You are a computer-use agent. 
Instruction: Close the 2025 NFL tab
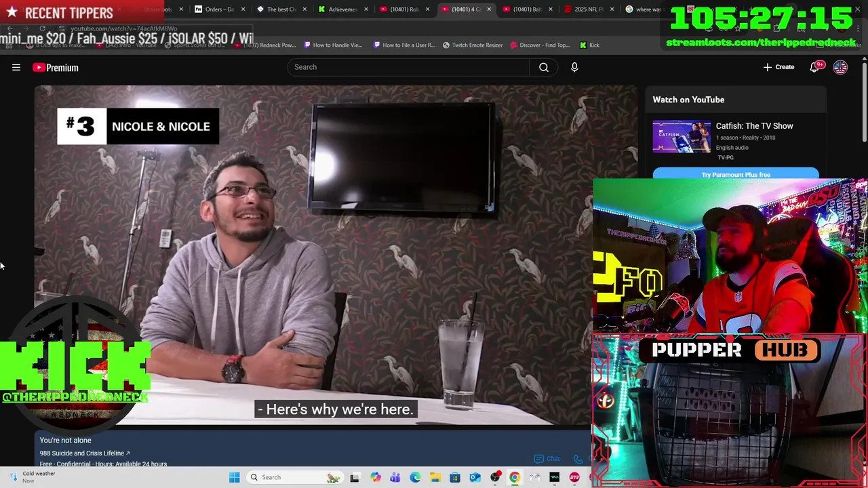point(612,9)
